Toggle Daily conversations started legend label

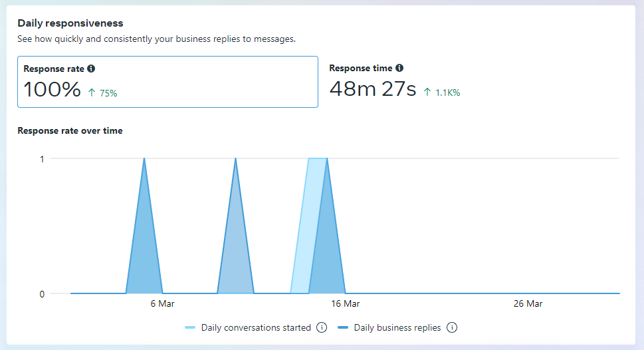point(256,327)
